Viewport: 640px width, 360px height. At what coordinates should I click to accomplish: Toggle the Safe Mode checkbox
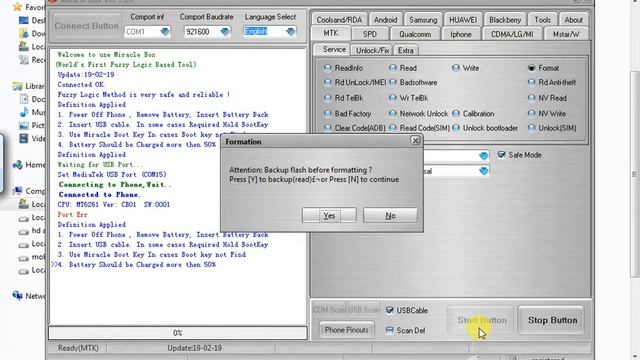coord(502,155)
